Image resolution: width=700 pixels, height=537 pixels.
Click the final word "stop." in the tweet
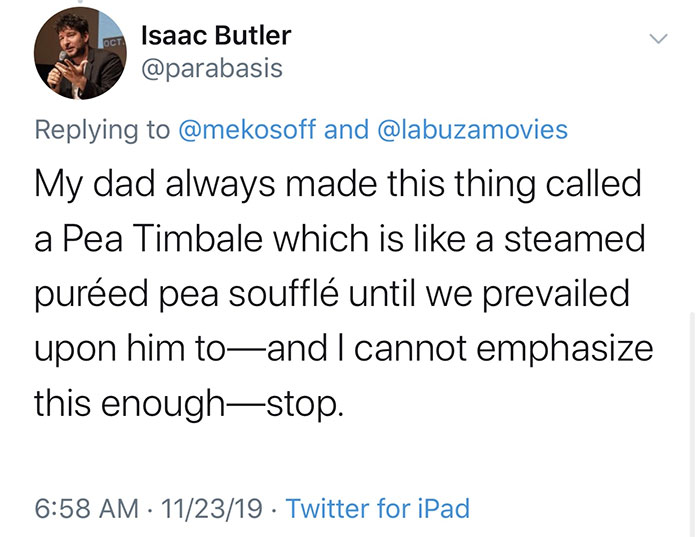(302, 405)
